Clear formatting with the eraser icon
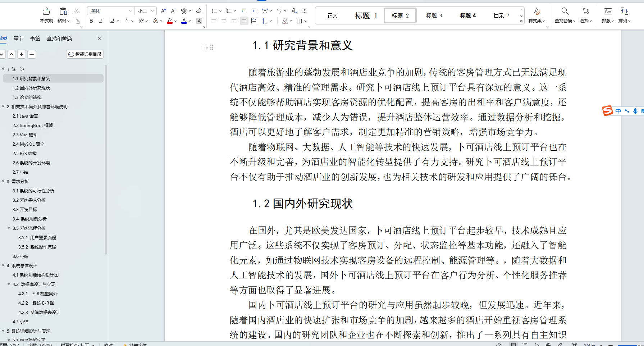Image resolution: width=644 pixels, height=346 pixels. pos(199,11)
